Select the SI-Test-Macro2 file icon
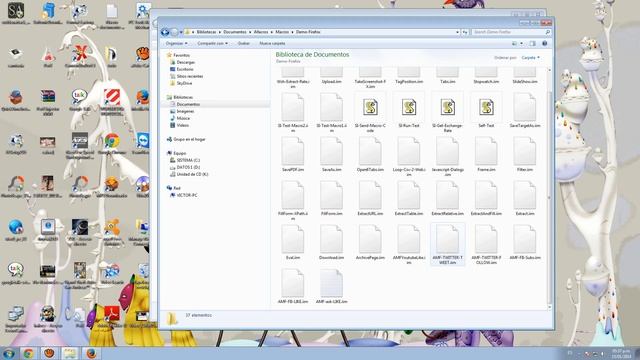Viewport: 640px width, 360px height. [293, 107]
